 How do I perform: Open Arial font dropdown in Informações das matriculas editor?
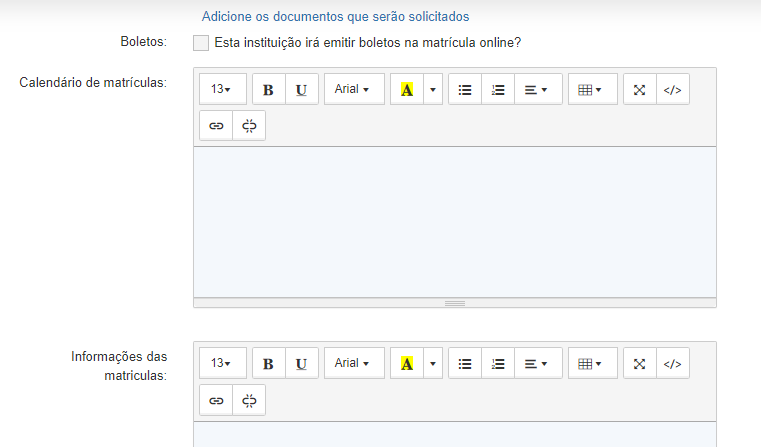(354, 364)
